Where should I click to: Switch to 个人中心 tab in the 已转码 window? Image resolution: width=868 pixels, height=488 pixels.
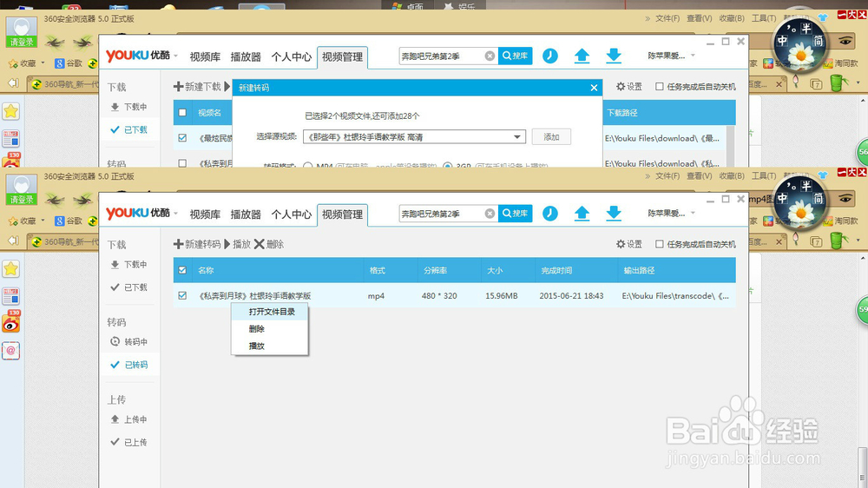(291, 214)
